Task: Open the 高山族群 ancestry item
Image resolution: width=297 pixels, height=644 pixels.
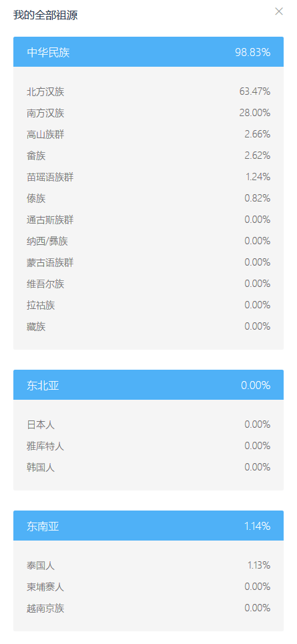Action: click(x=148, y=134)
